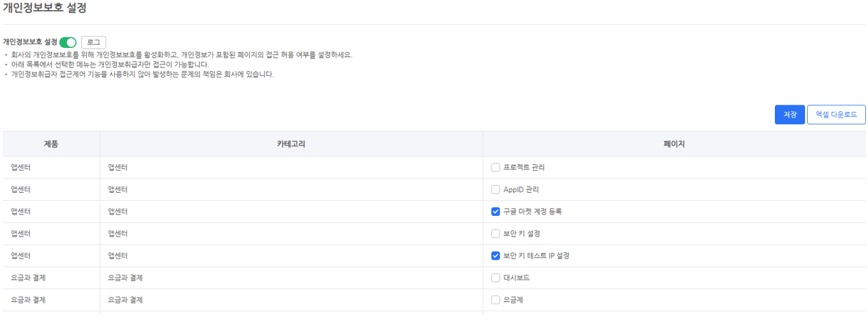The width and height of the screenshot is (868, 324).
Task: Uncheck 보안 키 테스트 IP 설정
Action: (496, 256)
